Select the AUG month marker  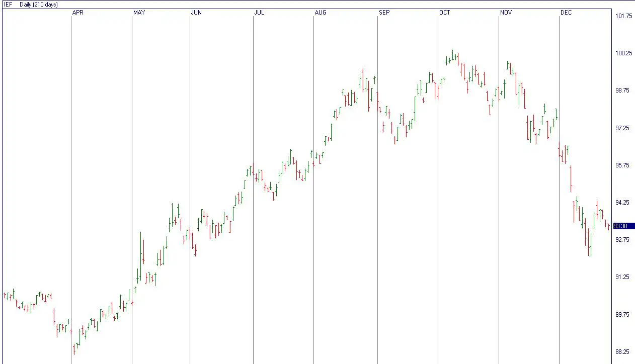tap(321, 13)
